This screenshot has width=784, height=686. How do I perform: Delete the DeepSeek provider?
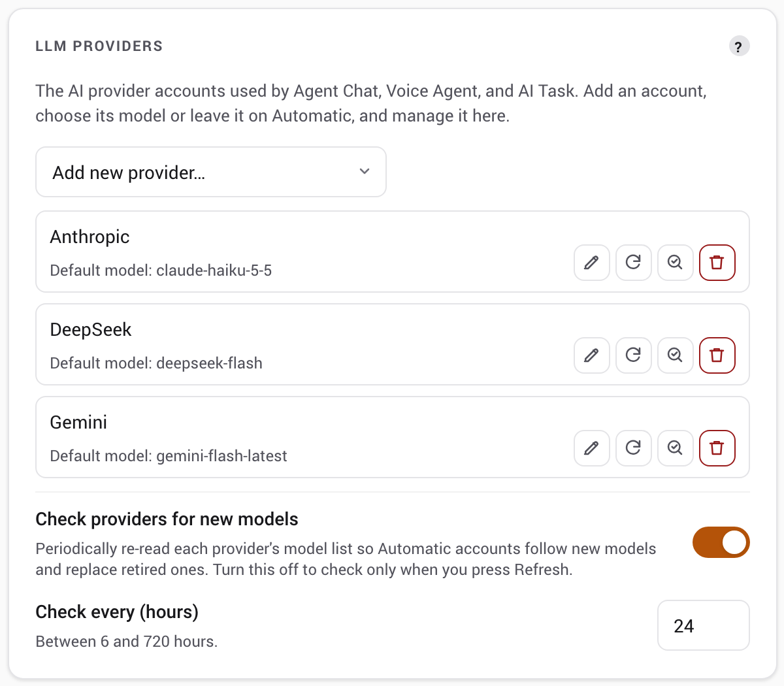click(x=717, y=355)
